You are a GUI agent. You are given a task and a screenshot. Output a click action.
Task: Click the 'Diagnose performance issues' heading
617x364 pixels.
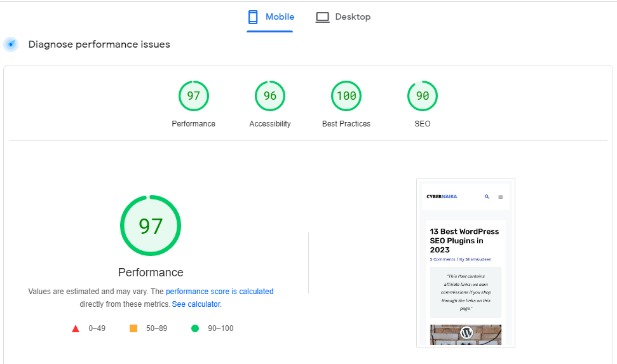pyautogui.click(x=99, y=44)
